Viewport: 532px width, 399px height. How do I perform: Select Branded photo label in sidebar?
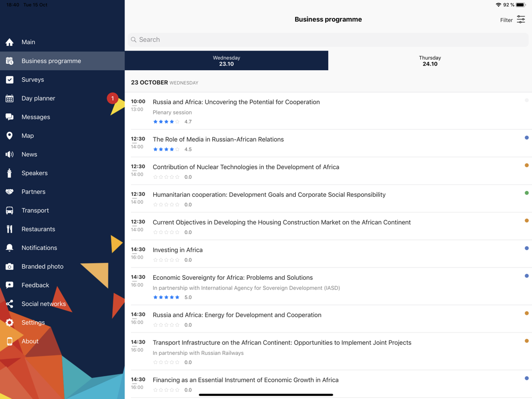[43, 267]
